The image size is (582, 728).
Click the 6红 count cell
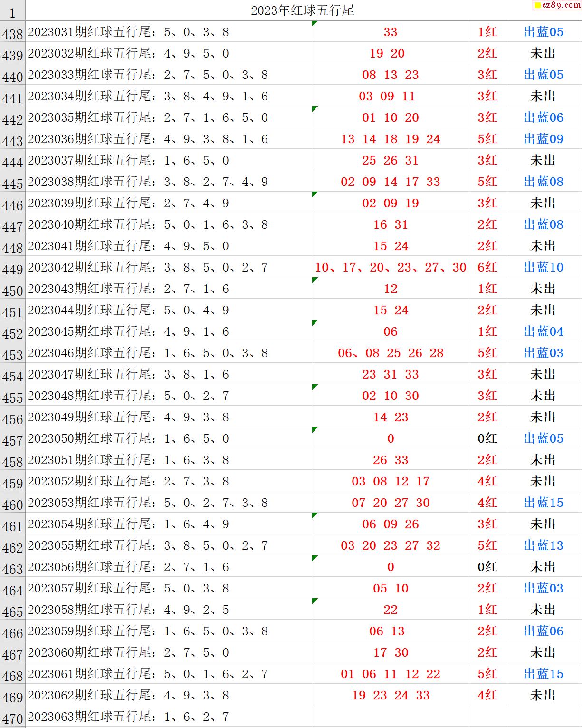click(x=487, y=267)
